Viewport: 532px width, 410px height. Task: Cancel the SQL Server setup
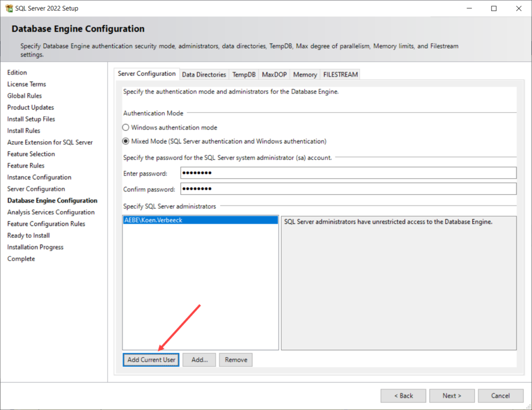(x=500, y=395)
